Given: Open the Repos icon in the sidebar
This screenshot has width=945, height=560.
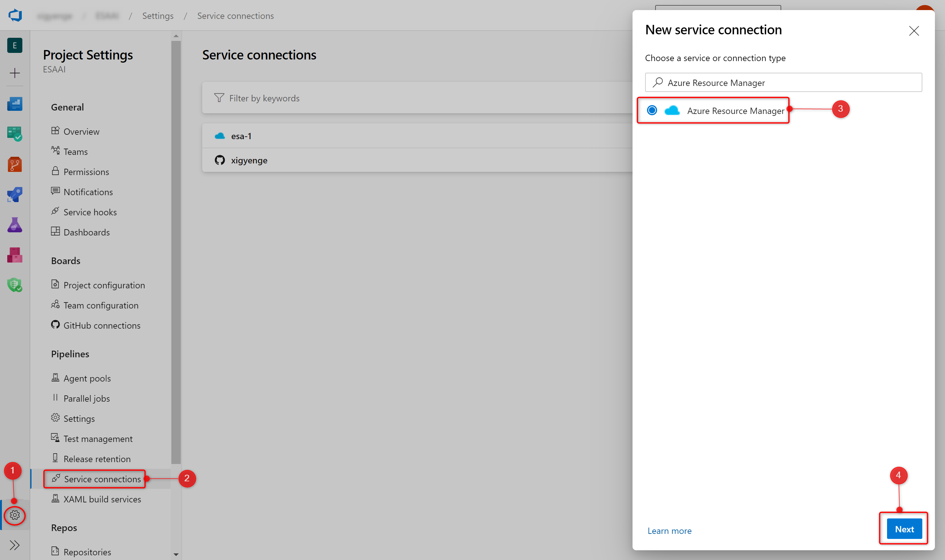Looking at the screenshot, I should [15, 164].
